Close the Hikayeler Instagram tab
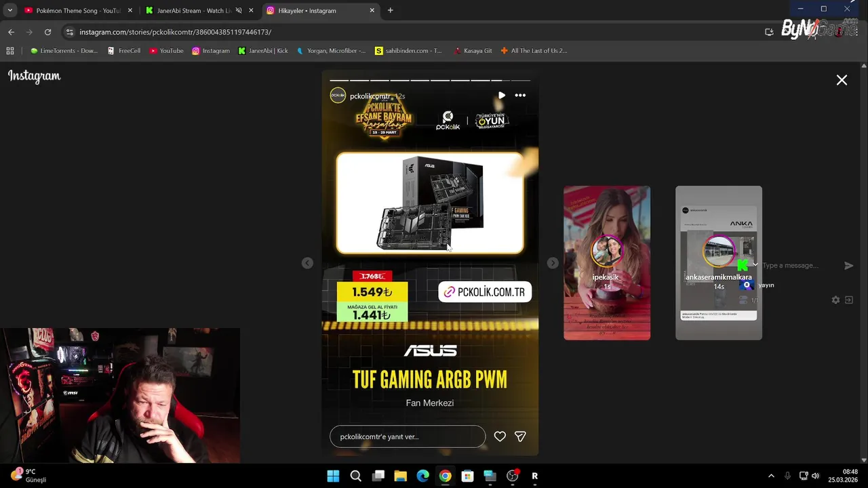The image size is (868, 488). [x=372, y=10]
